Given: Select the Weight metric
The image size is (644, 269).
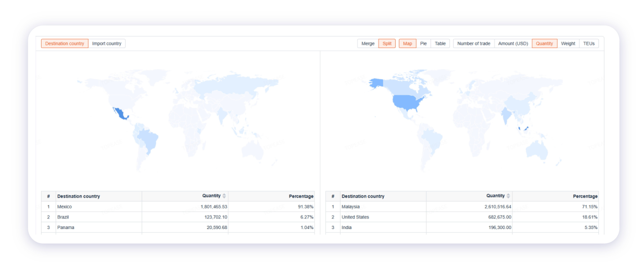Looking at the screenshot, I should click(x=568, y=44).
